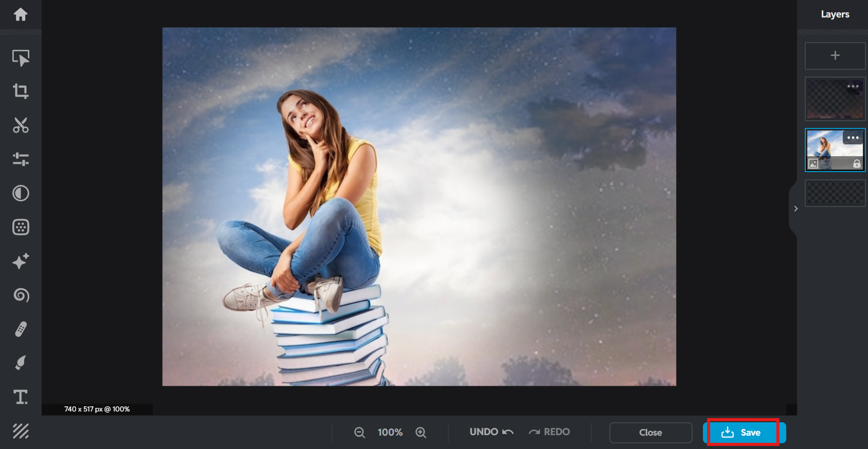
Task: Open options menu of top layer
Action: pos(853,86)
